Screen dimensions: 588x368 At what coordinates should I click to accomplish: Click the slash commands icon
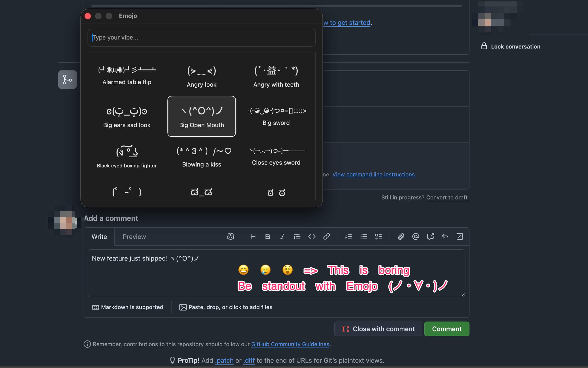[x=460, y=237]
